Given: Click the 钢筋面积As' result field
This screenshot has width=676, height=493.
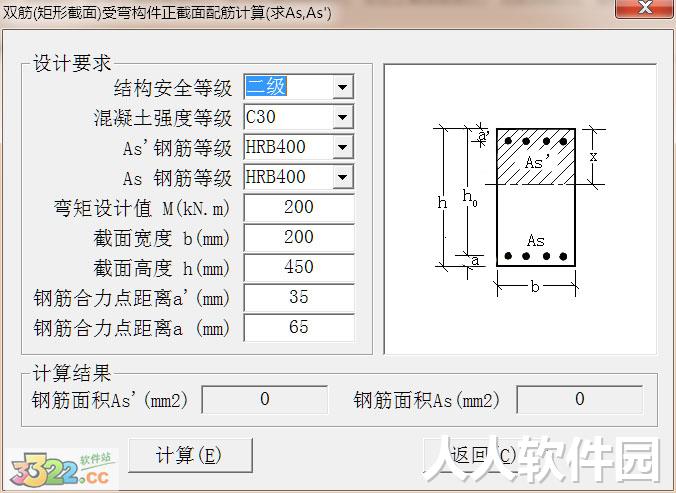Looking at the screenshot, I should click(x=265, y=399).
